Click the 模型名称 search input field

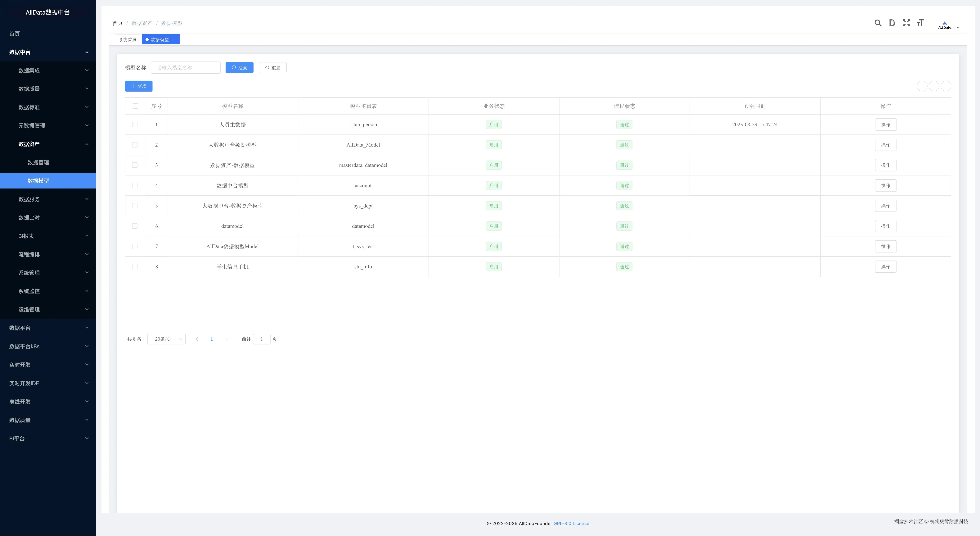click(x=186, y=68)
